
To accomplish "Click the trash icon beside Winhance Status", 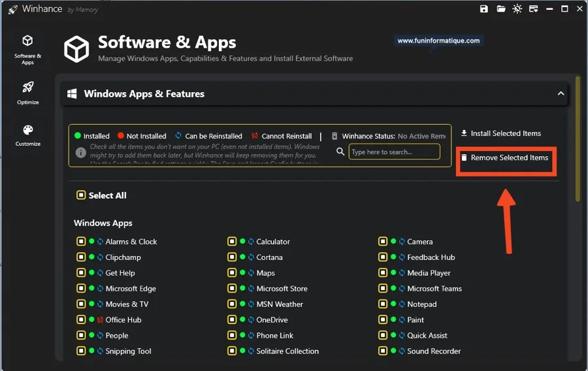I will point(335,136).
